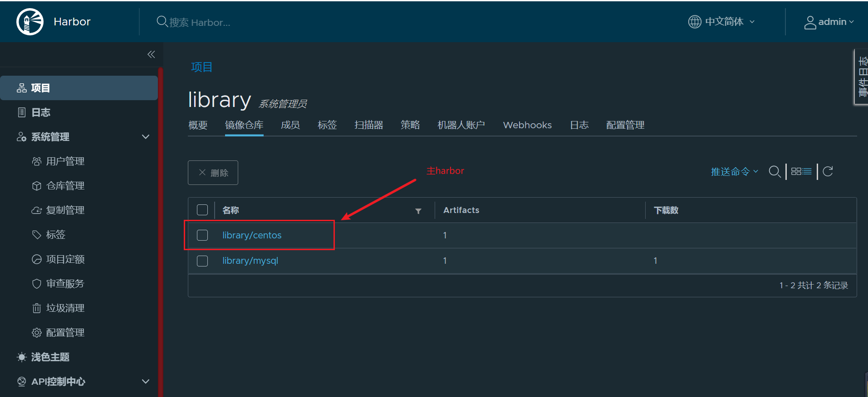Open the 机器人账户 robot accounts tab
This screenshot has height=397, width=868.
tap(461, 125)
